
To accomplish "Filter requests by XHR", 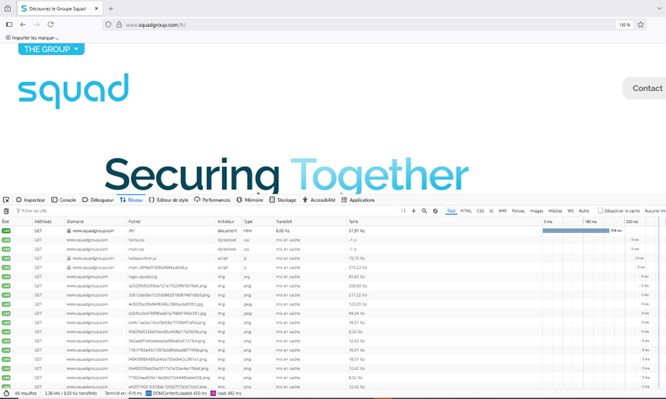I will pyautogui.click(x=502, y=211).
